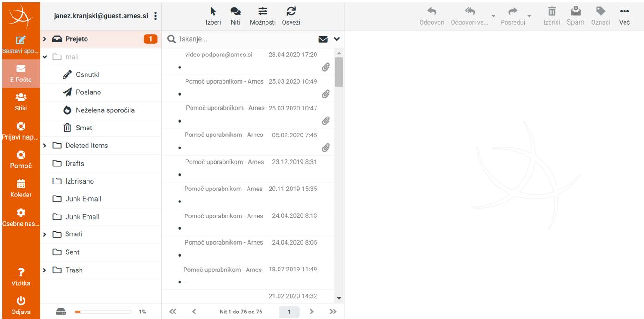Open the E-Pošta mail section

click(20, 74)
